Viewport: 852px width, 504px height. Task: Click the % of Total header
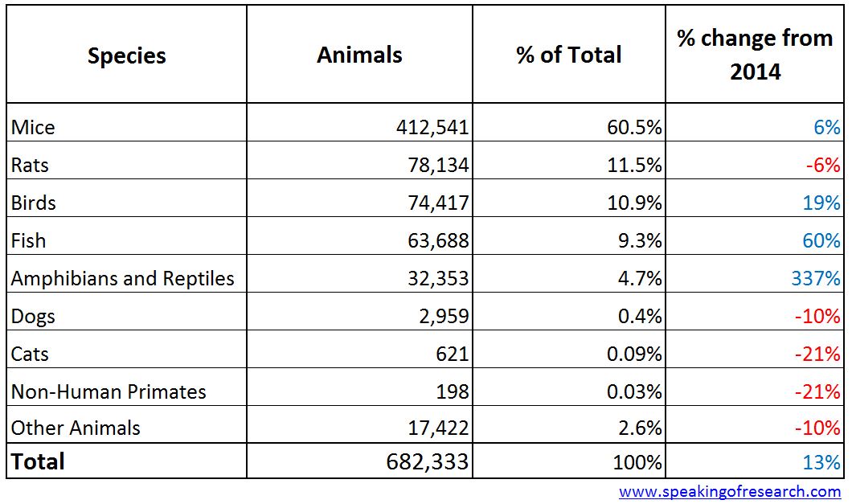[569, 55]
